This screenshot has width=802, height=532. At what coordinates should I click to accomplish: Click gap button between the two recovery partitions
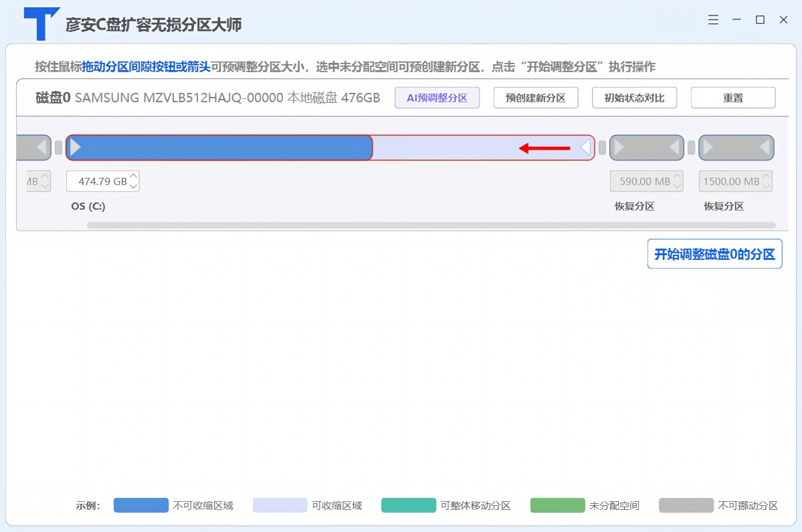[691, 148]
